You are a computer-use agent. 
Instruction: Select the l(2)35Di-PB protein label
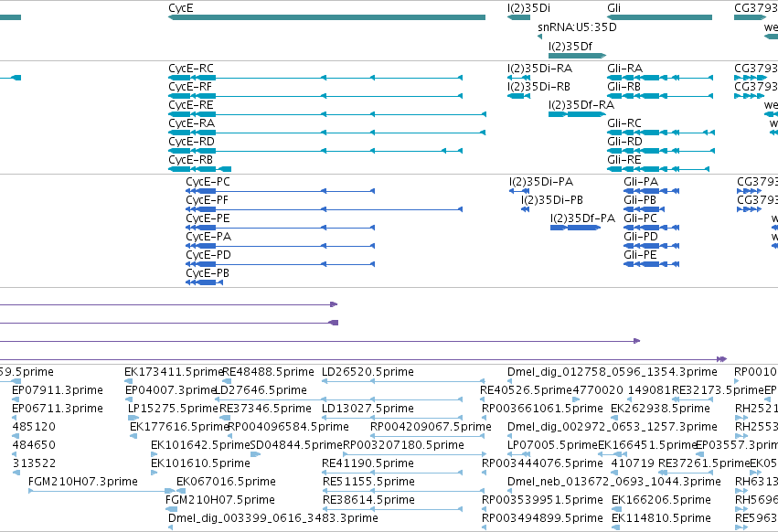click(x=552, y=200)
